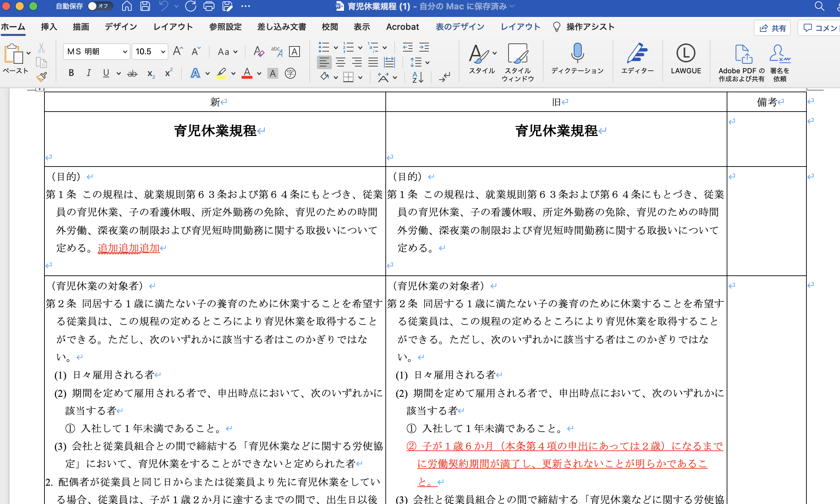Click the Dictation microphone icon
This screenshot has height=504, width=840.
pyautogui.click(x=577, y=53)
